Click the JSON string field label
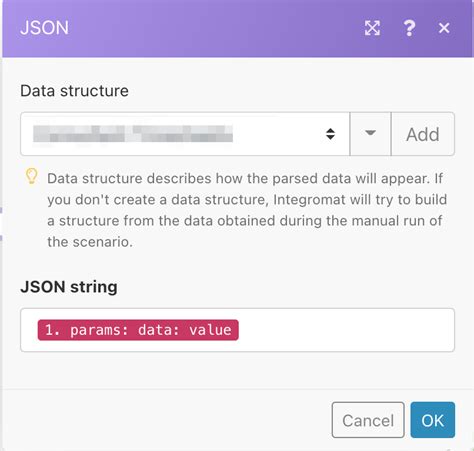Viewport: 474px width, 451px height. coord(69,287)
